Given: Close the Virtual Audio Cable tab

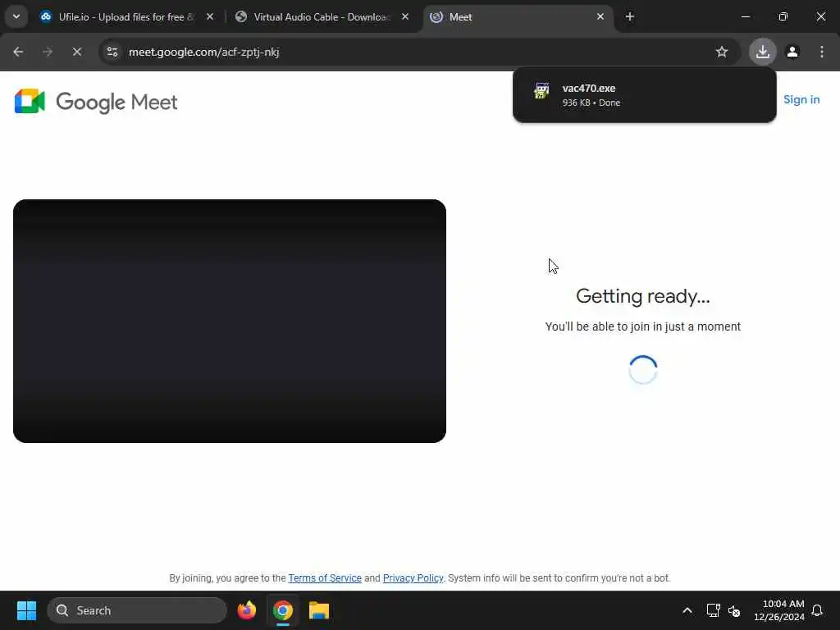Looking at the screenshot, I should [405, 16].
